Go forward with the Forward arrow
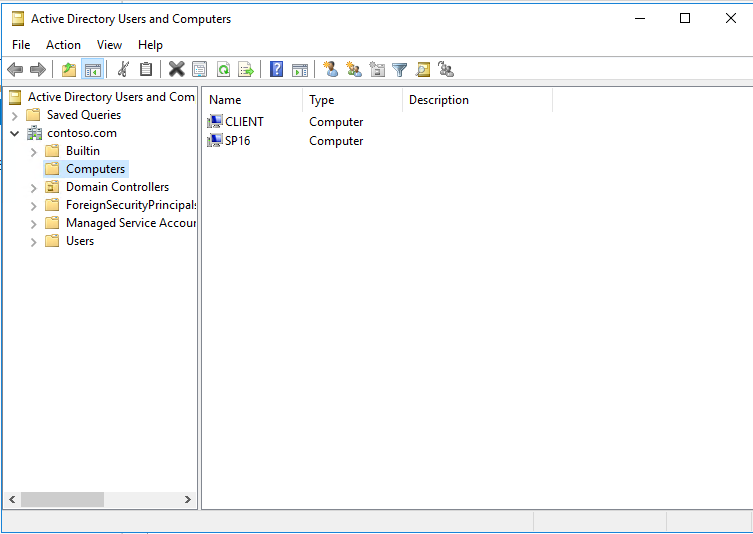 (37, 70)
